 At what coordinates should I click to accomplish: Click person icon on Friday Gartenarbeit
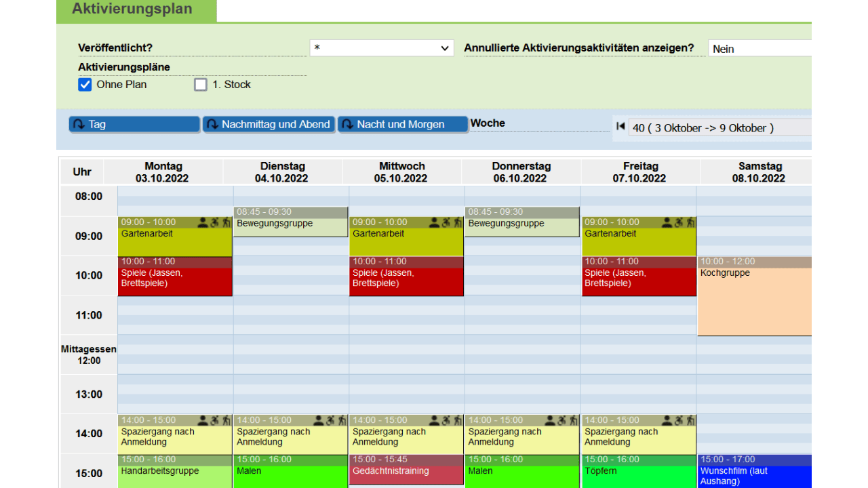[x=666, y=222]
